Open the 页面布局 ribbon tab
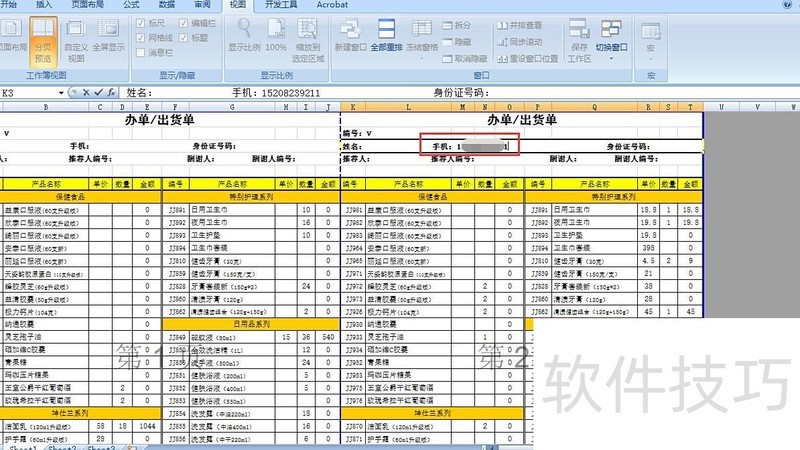 [87, 5]
